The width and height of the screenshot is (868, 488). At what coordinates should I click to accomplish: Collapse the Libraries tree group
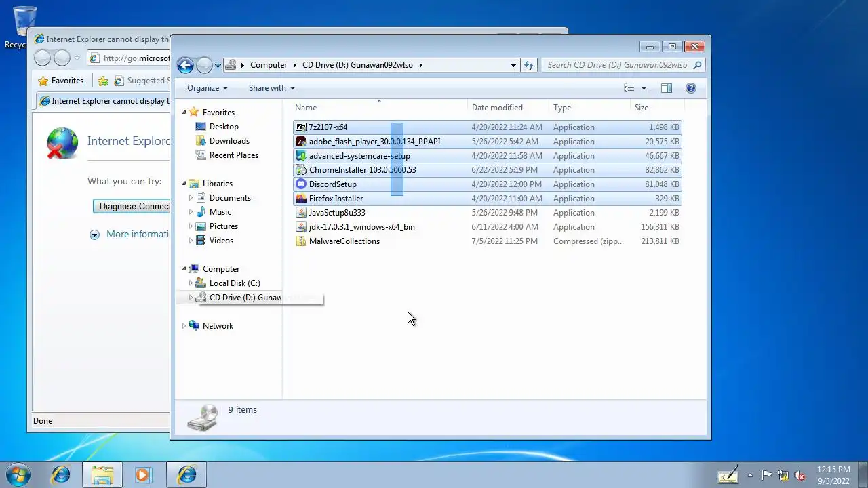(184, 184)
